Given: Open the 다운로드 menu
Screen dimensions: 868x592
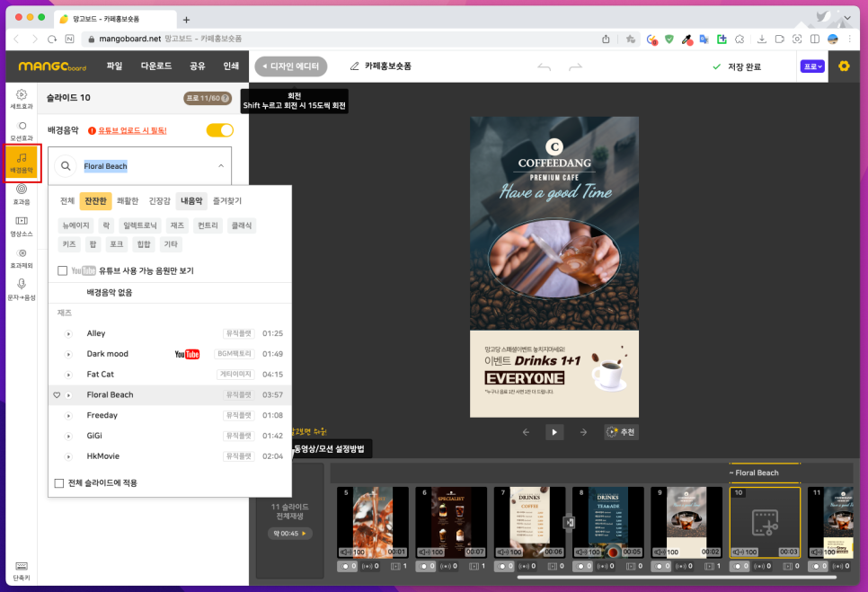Looking at the screenshot, I should pos(156,66).
